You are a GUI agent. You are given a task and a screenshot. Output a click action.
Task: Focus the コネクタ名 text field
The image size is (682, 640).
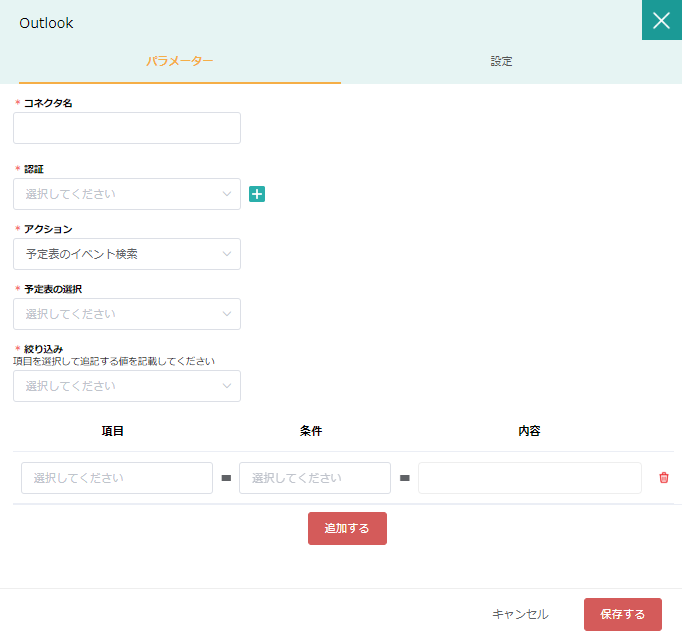127,128
